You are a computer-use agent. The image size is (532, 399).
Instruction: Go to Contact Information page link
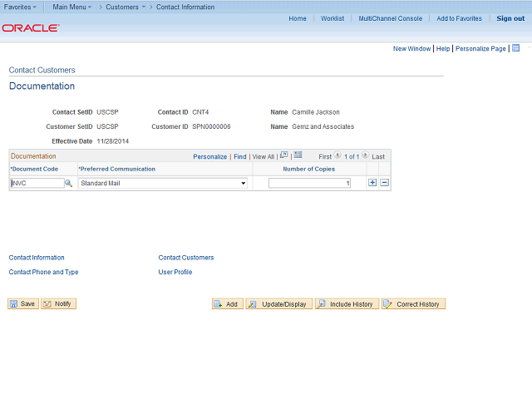(x=37, y=258)
